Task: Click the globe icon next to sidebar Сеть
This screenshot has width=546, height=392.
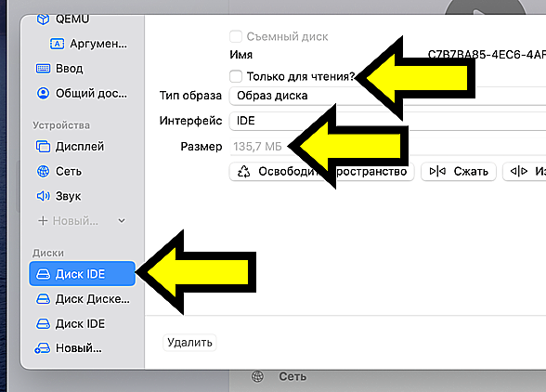Action: tap(43, 171)
